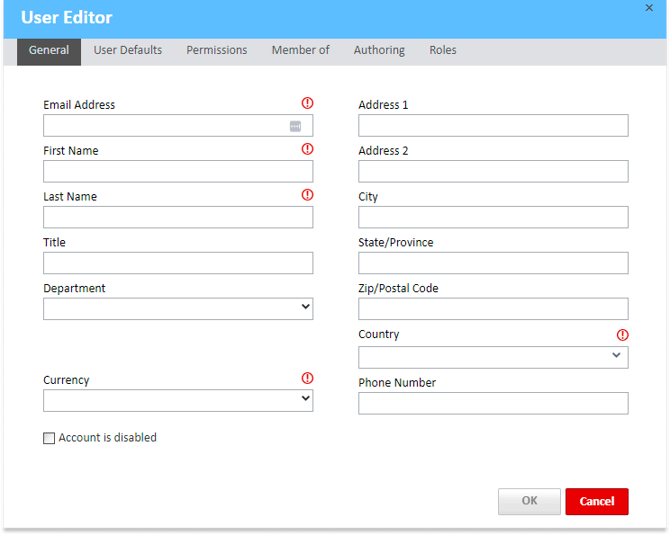Click the Address 1 text box
Viewport: 670px width, 535px height.
click(493, 126)
